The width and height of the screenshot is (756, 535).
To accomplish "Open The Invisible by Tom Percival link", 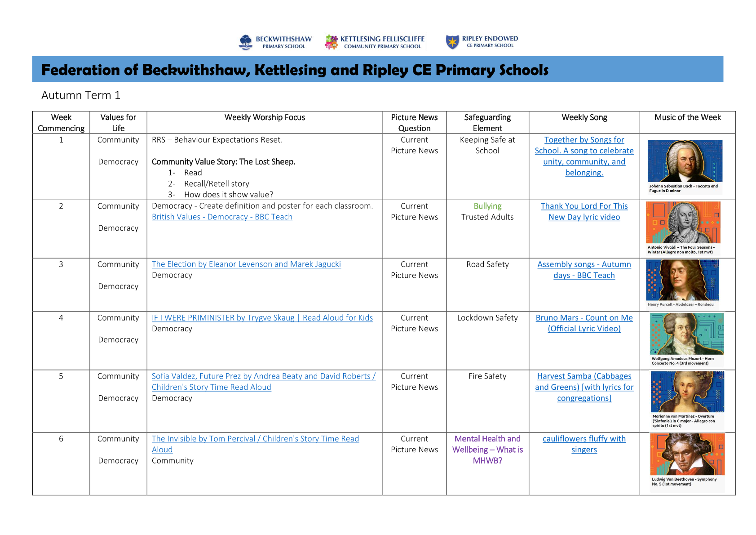I will [255, 439].
